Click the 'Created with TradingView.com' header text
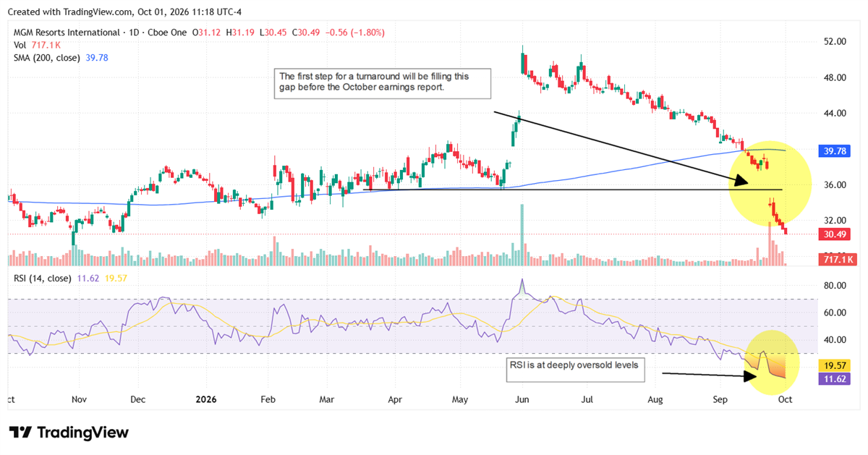The image size is (868, 455). click(72, 12)
